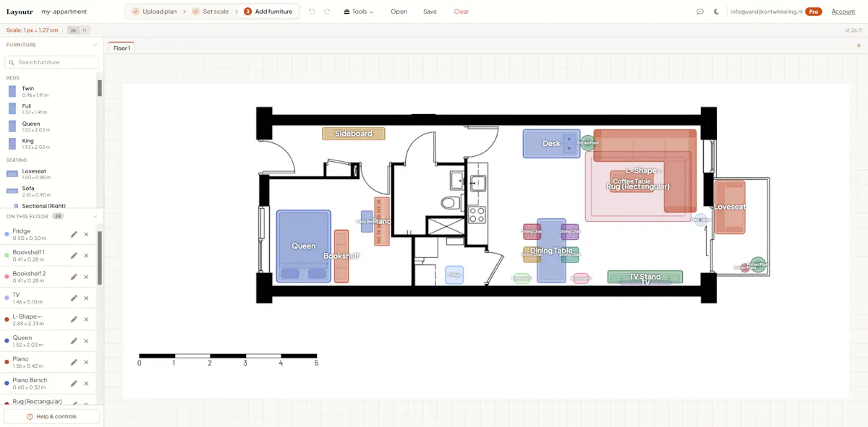868x427 pixels.
Task: Open Help & controls
Action: [x=51, y=416]
